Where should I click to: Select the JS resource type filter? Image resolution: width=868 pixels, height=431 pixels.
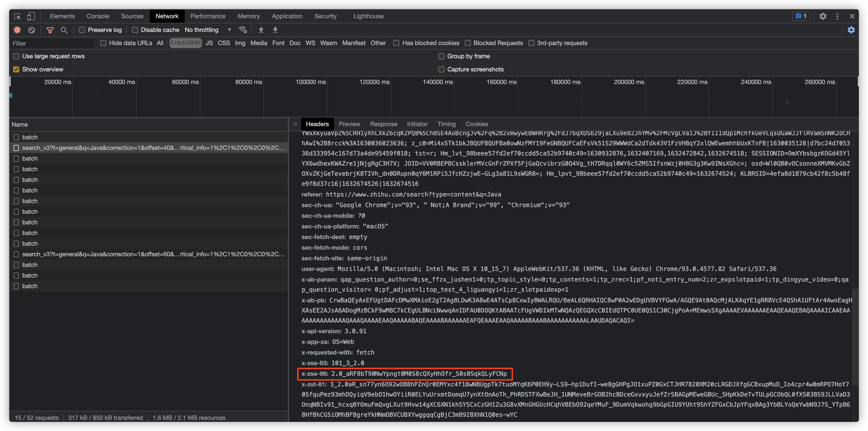pos(209,43)
